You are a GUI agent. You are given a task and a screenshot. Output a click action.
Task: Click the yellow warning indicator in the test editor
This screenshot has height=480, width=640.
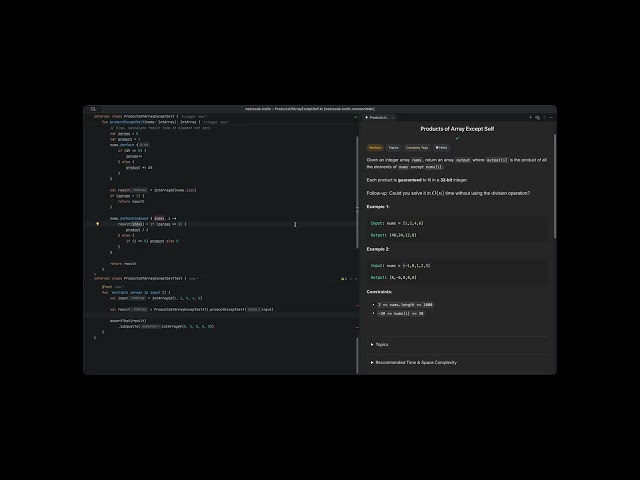click(x=343, y=279)
